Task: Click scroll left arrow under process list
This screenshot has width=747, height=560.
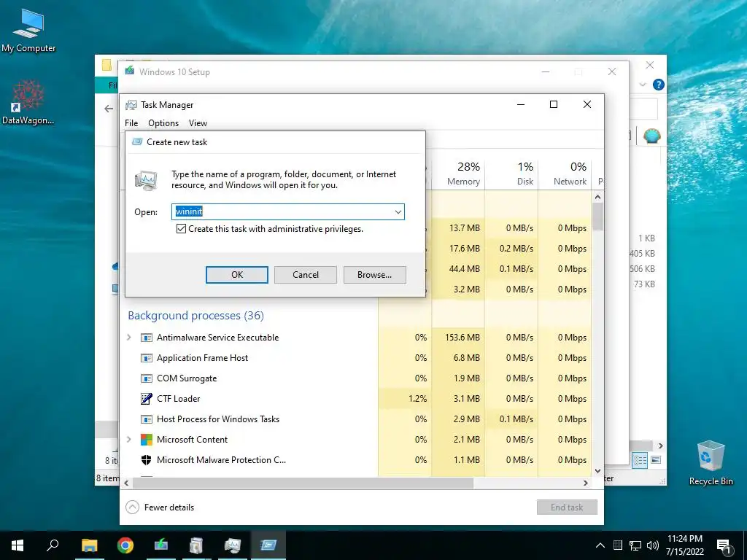Action: 126,483
